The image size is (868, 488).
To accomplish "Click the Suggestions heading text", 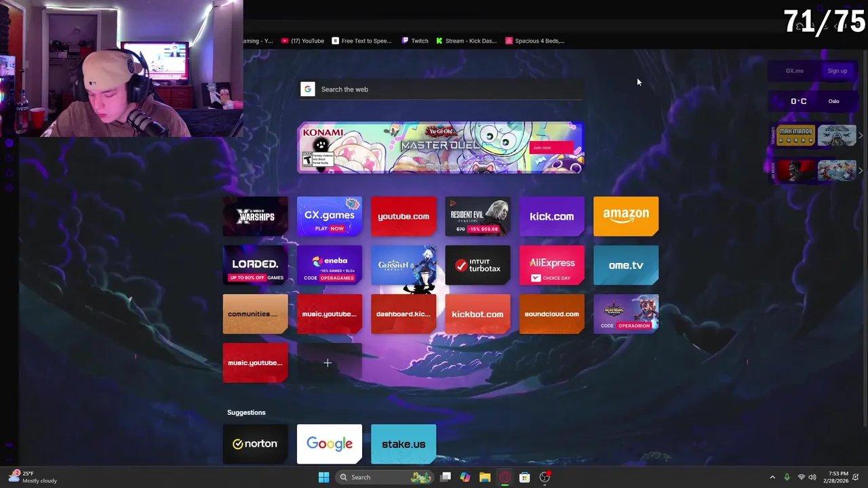I will [x=246, y=412].
